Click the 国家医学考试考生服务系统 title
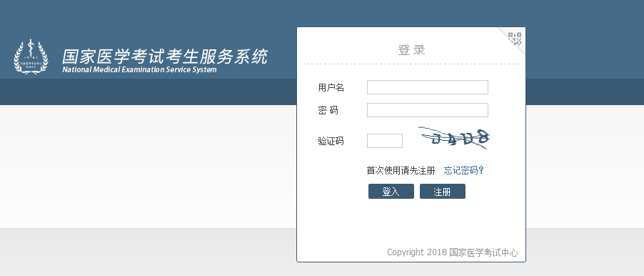The height and width of the screenshot is (276, 644). click(x=165, y=56)
